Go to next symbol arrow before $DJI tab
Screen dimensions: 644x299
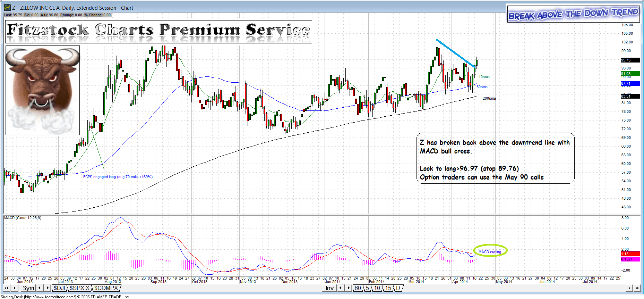coord(48,288)
